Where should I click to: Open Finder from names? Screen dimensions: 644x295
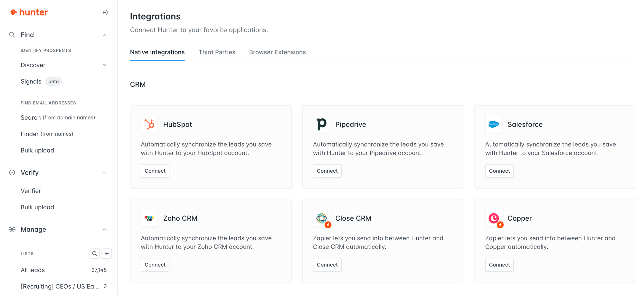click(x=47, y=134)
